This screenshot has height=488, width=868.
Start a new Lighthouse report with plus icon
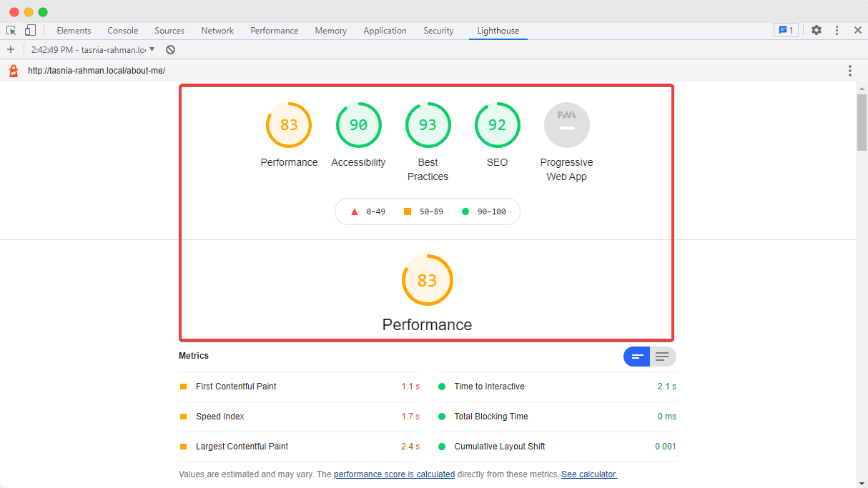coord(10,49)
